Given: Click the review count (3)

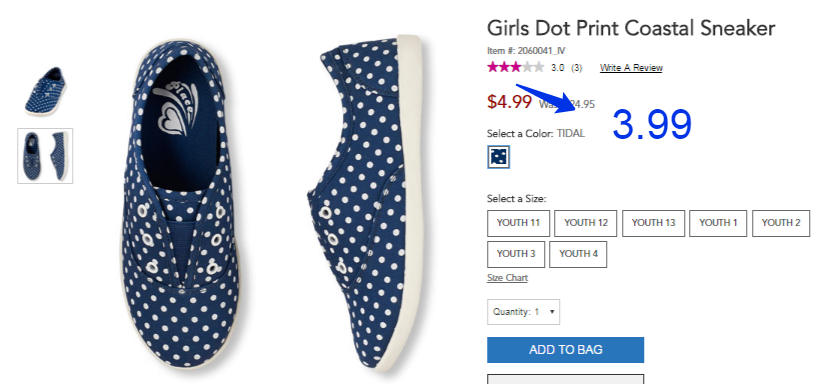Looking at the screenshot, I should 577,68.
